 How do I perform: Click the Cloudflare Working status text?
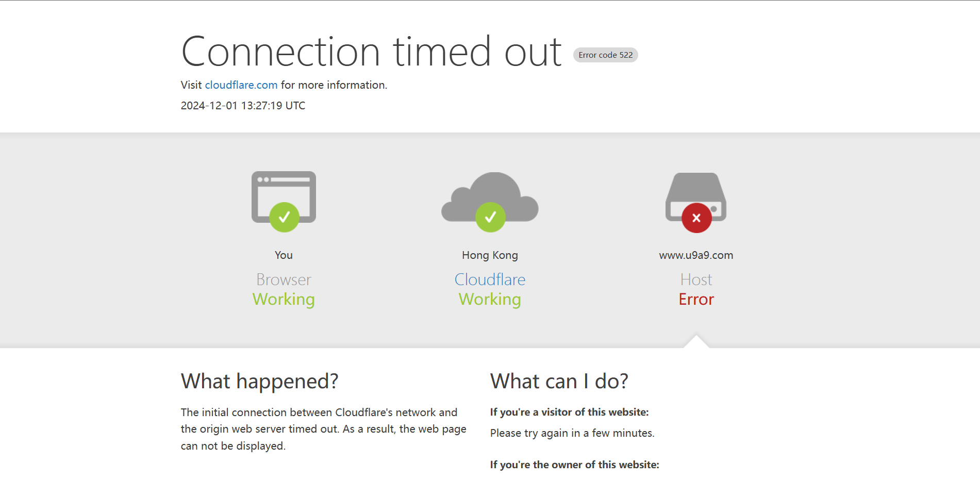490,300
